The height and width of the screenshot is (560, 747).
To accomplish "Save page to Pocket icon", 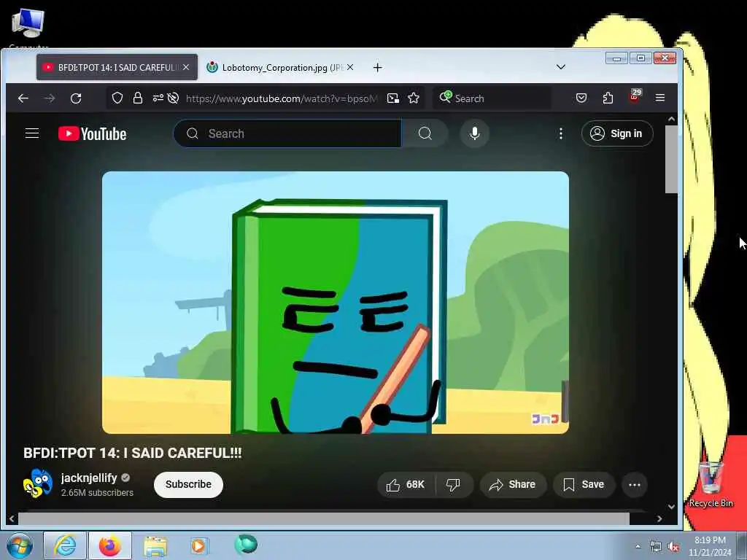I will (581, 98).
